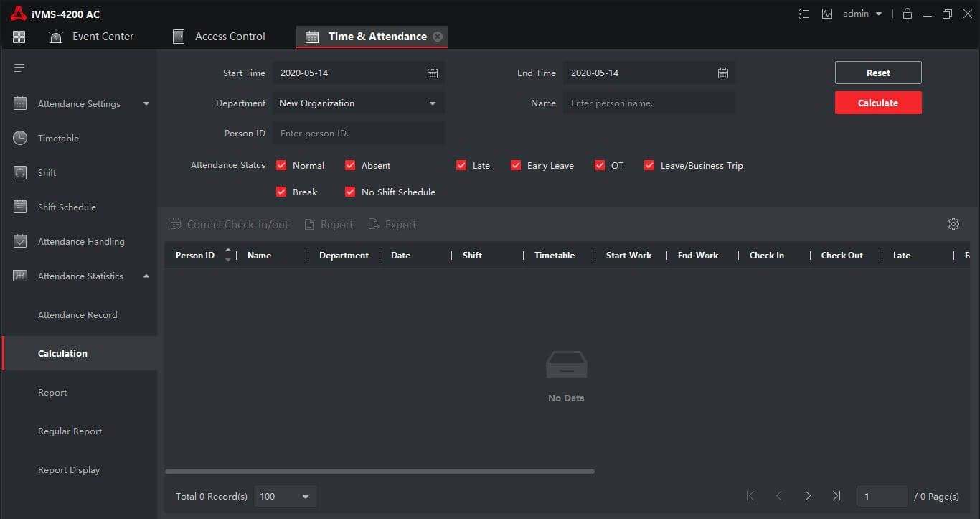Click the page number input box
Image resolution: width=980 pixels, height=519 pixels.
[x=882, y=496]
